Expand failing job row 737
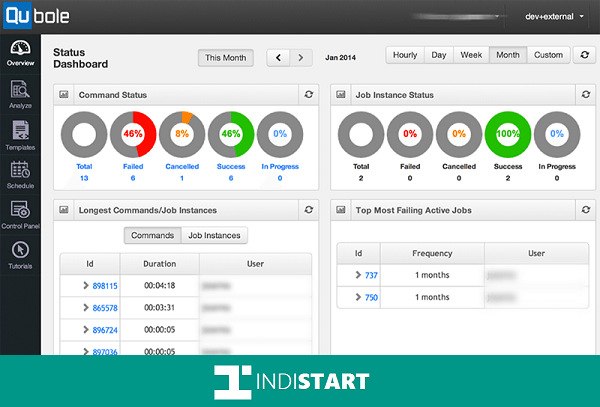This screenshot has width=600, height=407. coord(358,275)
